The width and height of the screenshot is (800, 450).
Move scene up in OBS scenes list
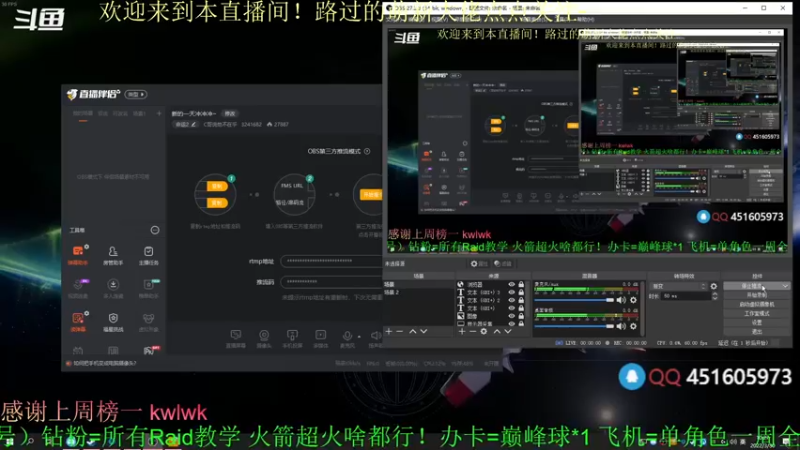click(412, 332)
